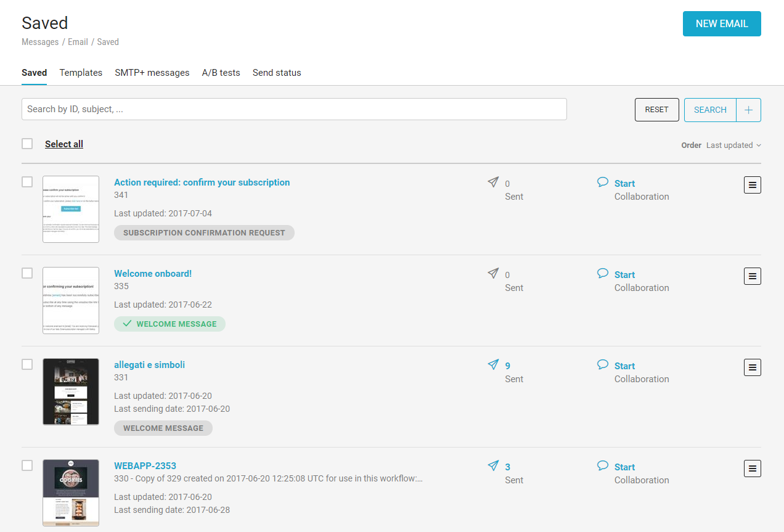This screenshot has width=784, height=532.
Task: Click the RESET button
Action: point(656,110)
